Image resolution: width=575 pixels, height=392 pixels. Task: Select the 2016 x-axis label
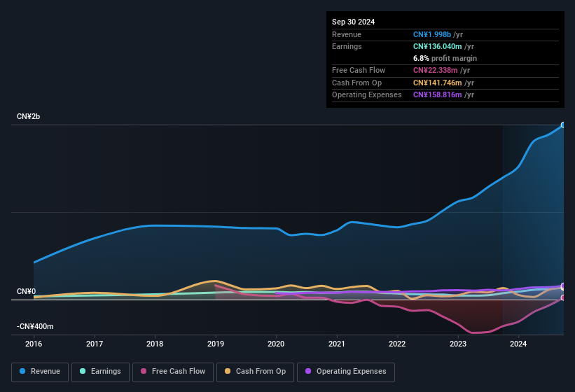[34, 344]
